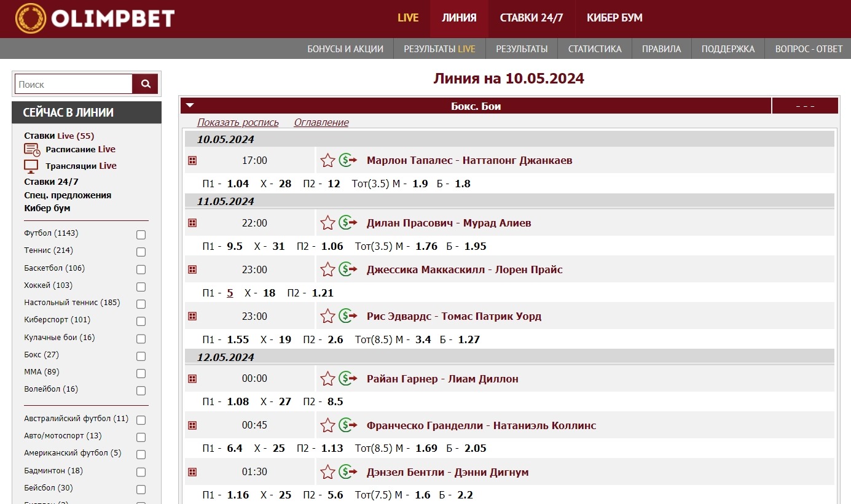This screenshot has height=504, width=851.
Task: Open the ВОПРОС - ОТВЕТ menu item
Action: click(809, 49)
